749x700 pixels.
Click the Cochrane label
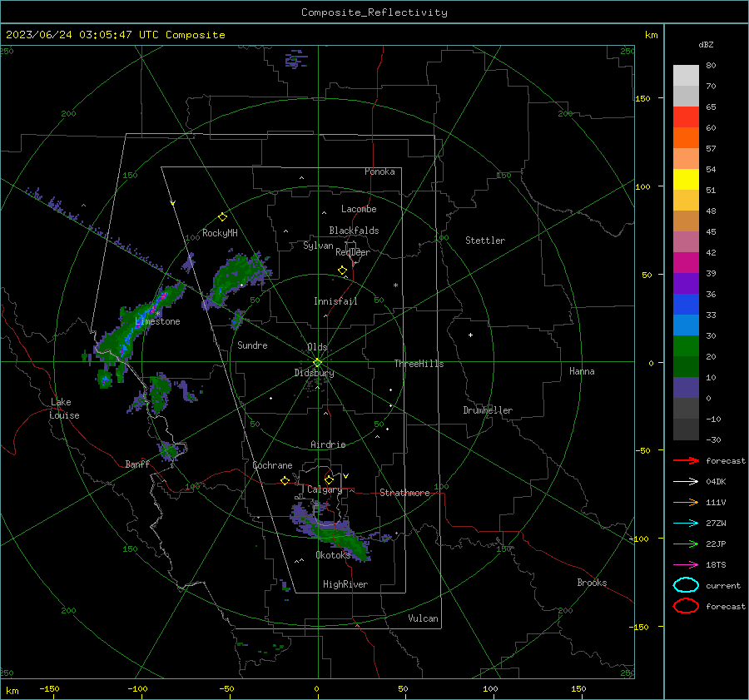click(x=272, y=465)
